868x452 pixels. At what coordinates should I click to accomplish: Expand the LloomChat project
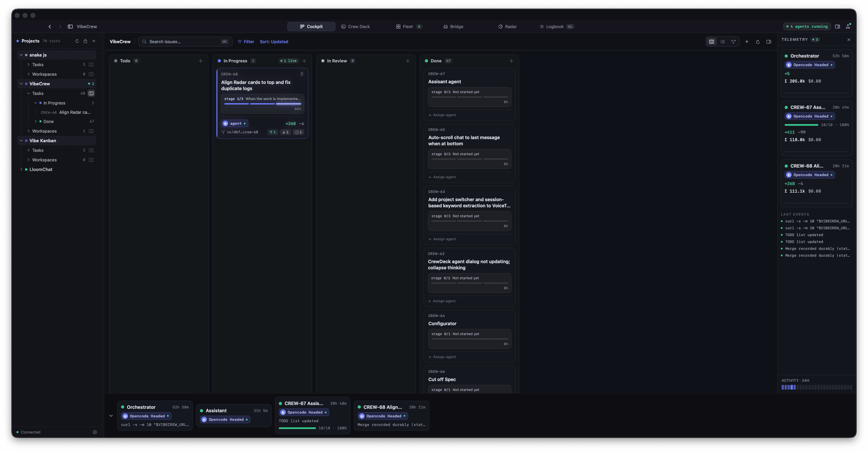point(21,169)
